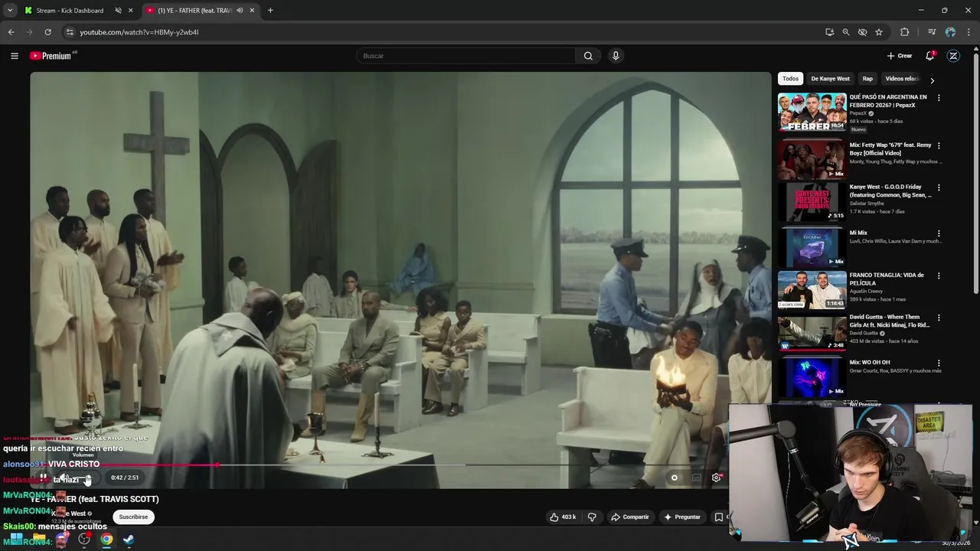Open options for Fetty Wap 679 mix
Screen dimensions: 980x551
coord(939,145)
